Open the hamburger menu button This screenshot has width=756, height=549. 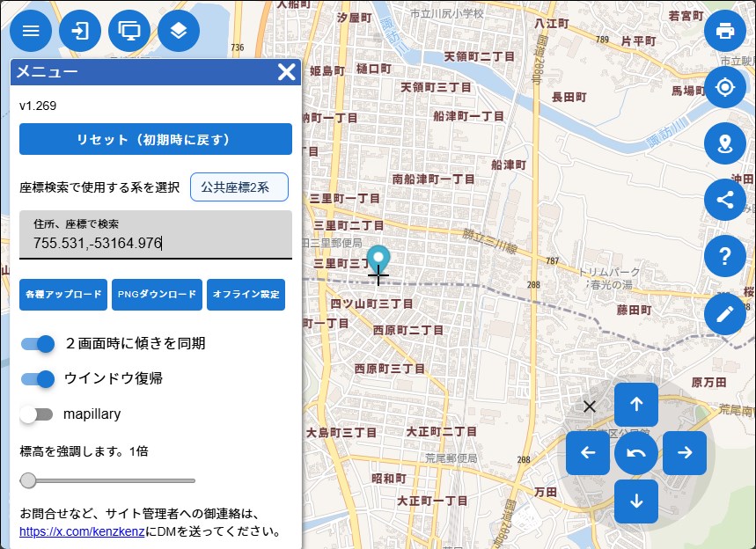(x=31, y=31)
